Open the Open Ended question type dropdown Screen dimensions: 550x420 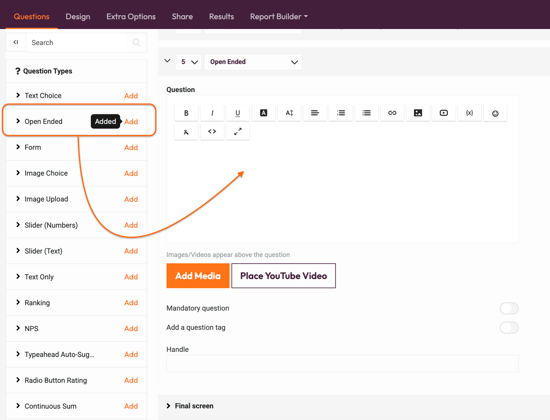pyautogui.click(x=253, y=62)
